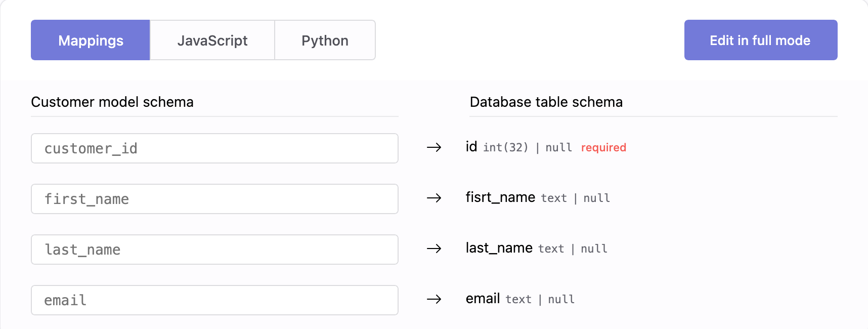The image size is (868, 329).
Task: Click the int(32) type label
Action: pos(505,148)
